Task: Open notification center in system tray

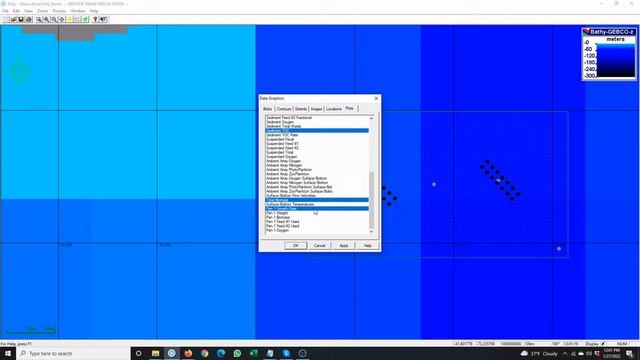Action: click(629, 353)
